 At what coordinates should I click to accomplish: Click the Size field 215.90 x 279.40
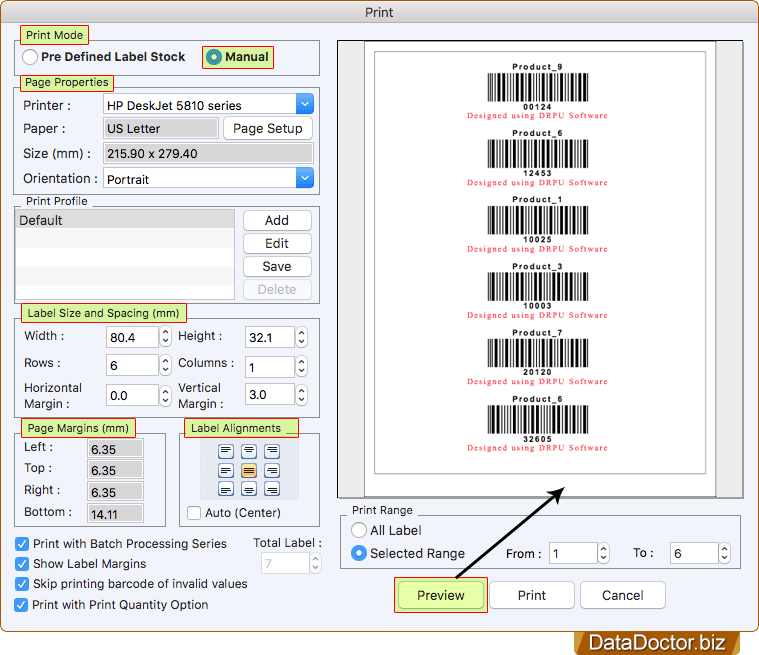click(208, 153)
